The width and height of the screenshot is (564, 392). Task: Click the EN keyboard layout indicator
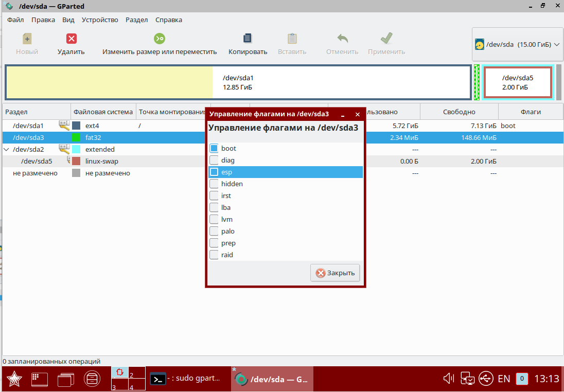pyautogui.click(x=504, y=379)
